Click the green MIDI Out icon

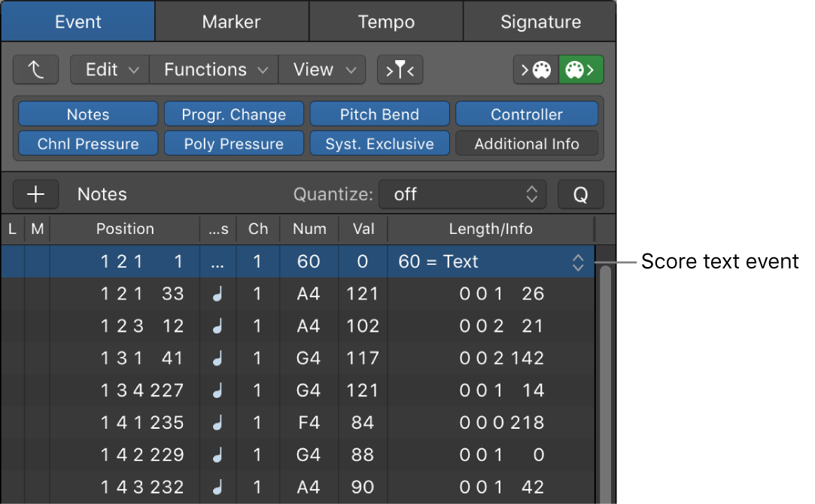(x=580, y=69)
